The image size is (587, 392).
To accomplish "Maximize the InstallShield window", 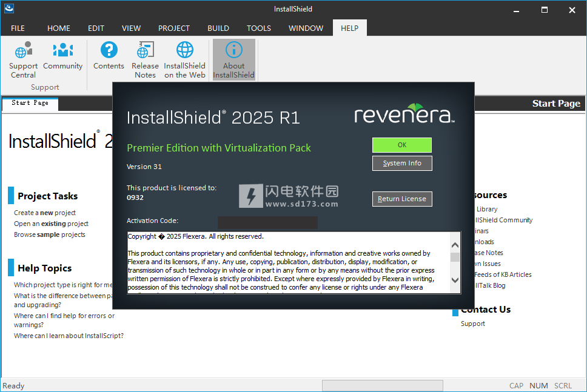I will tap(545, 10).
